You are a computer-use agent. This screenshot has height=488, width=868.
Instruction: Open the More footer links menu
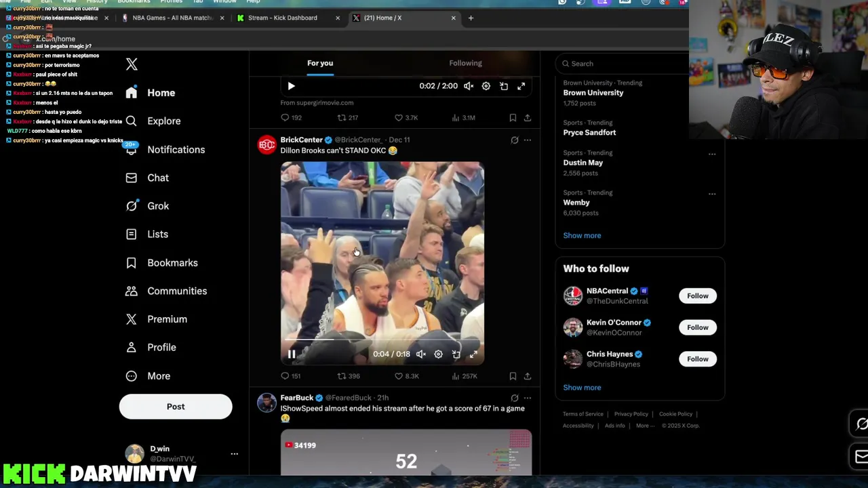(645, 426)
